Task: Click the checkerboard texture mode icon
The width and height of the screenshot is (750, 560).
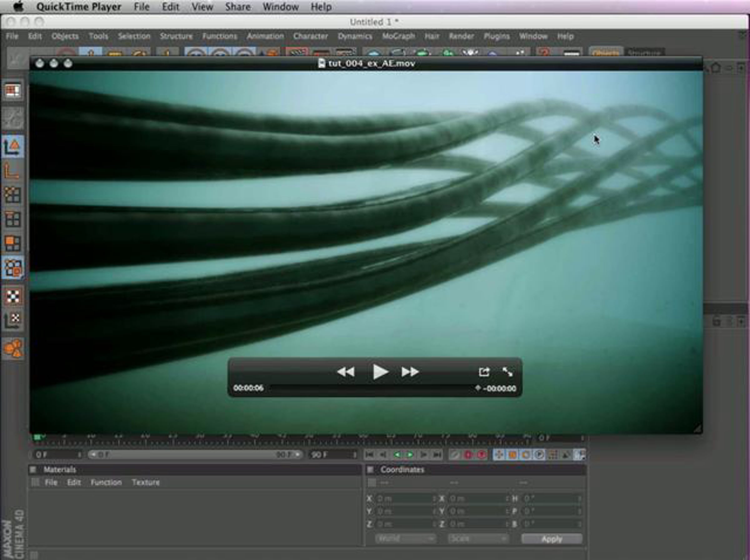Action: (x=13, y=296)
